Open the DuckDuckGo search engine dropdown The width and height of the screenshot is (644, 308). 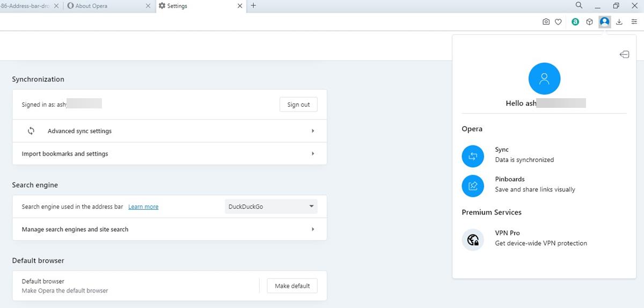271,207
